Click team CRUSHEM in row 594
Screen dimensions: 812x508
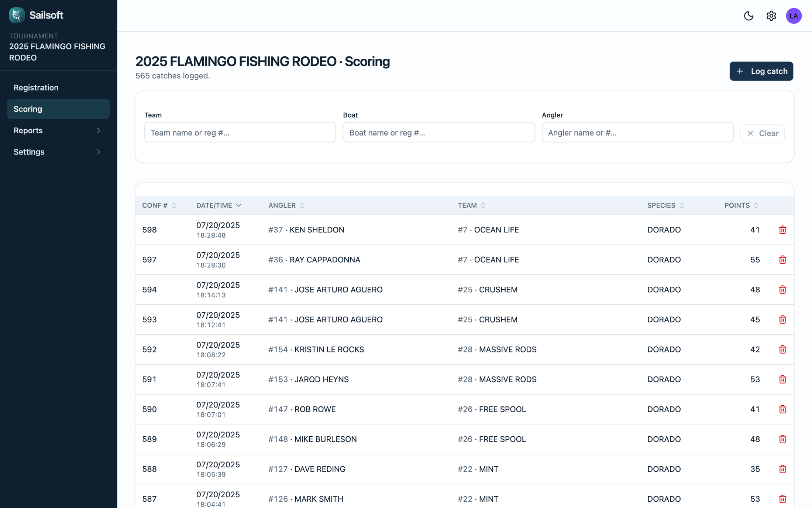487,290
